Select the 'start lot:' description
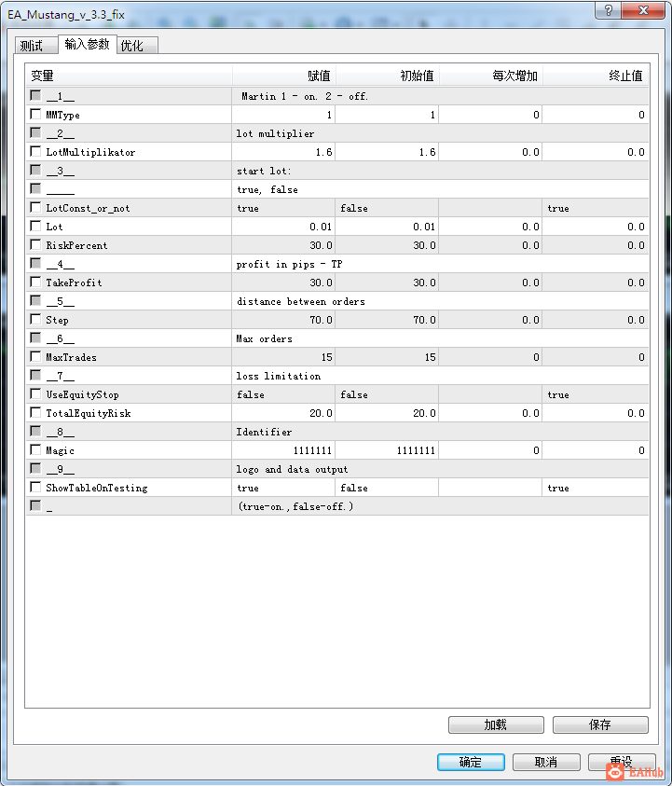The image size is (672, 786). point(264,171)
